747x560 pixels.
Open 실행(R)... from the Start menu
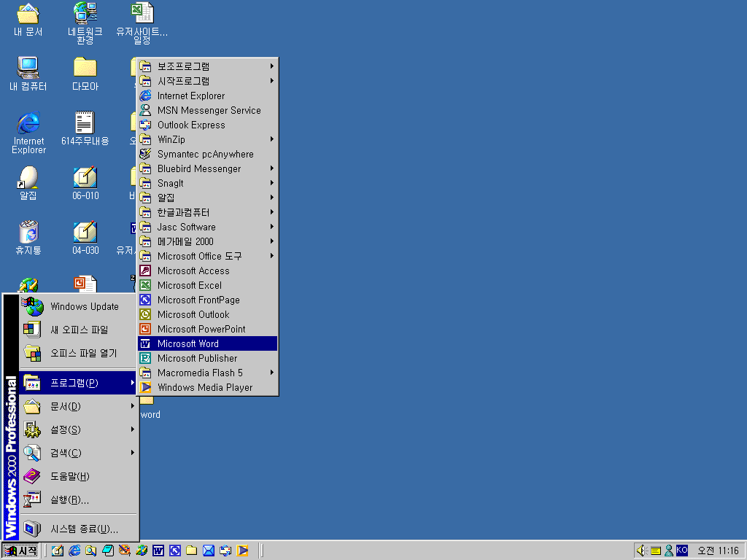pyautogui.click(x=79, y=499)
